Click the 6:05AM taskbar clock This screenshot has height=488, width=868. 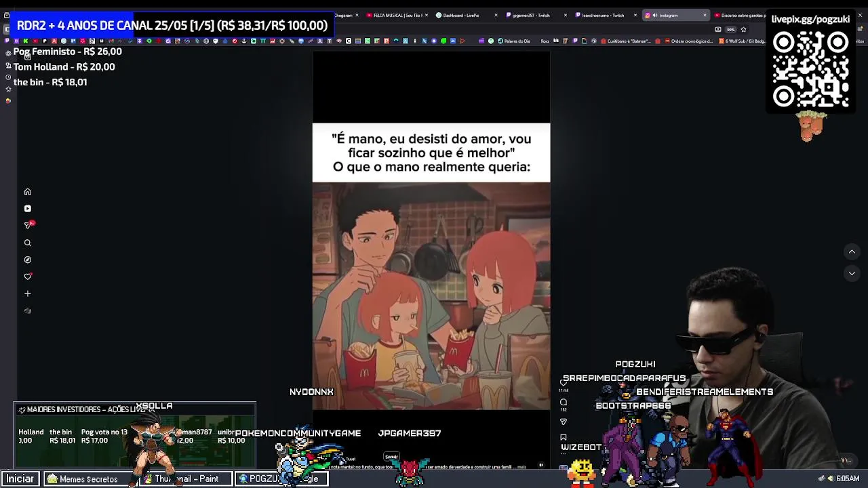(848, 479)
